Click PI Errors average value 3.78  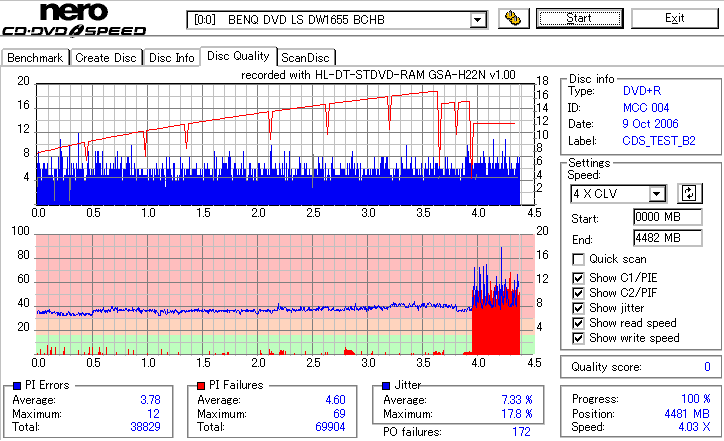[x=151, y=400]
